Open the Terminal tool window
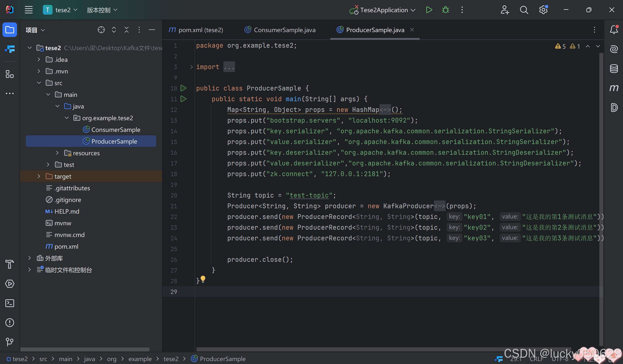The image size is (623, 364). pyautogui.click(x=10, y=303)
